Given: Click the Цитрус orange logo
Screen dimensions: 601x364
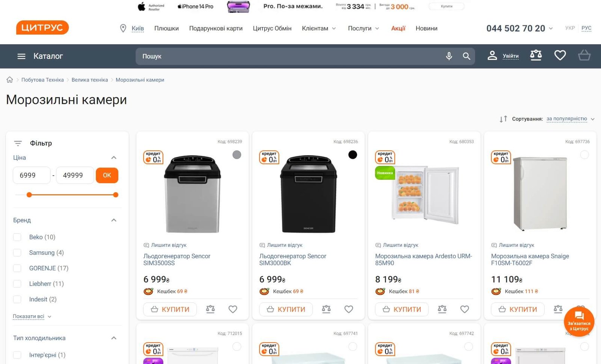Looking at the screenshot, I should point(42,27).
